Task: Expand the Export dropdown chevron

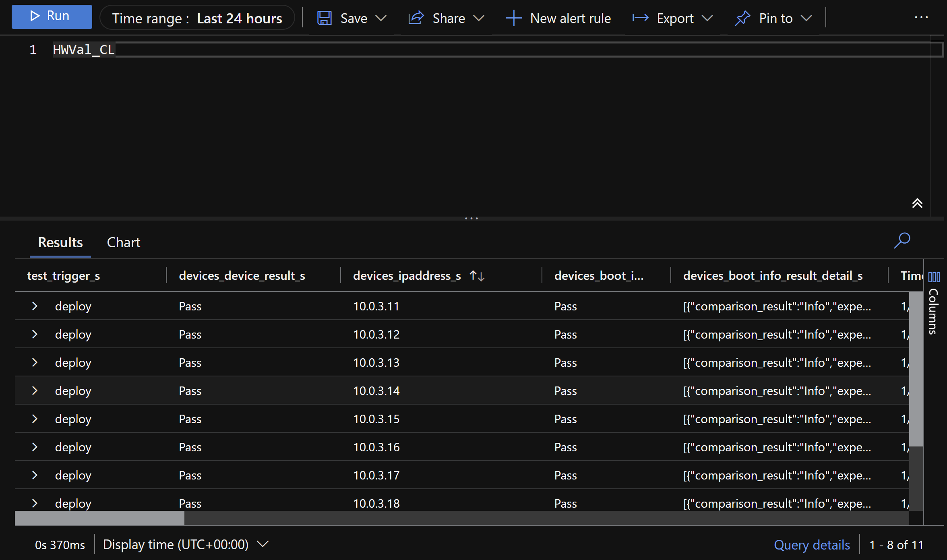Action: (x=707, y=18)
